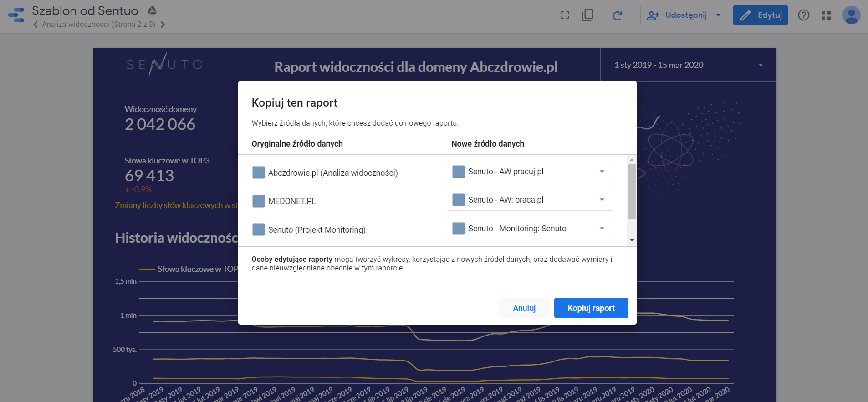
Task: Click Kopiuj raport button
Action: [591, 308]
